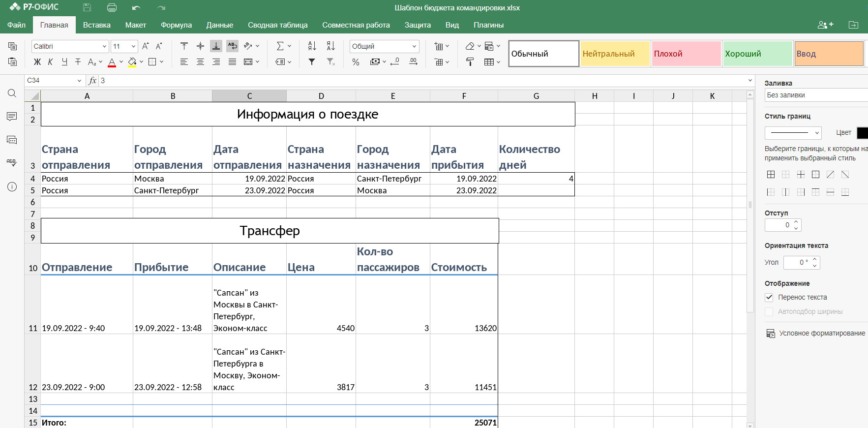Open the search icon in left sidebar

(12, 93)
